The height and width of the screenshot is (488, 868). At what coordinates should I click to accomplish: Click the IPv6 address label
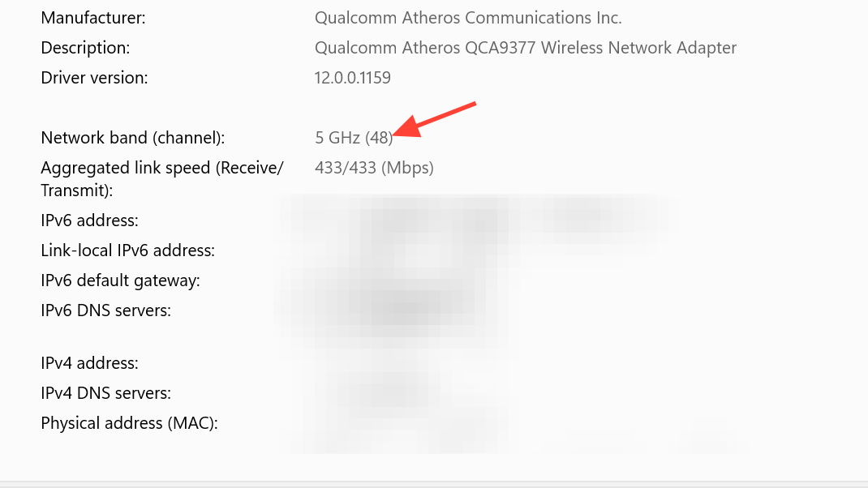(89, 220)
